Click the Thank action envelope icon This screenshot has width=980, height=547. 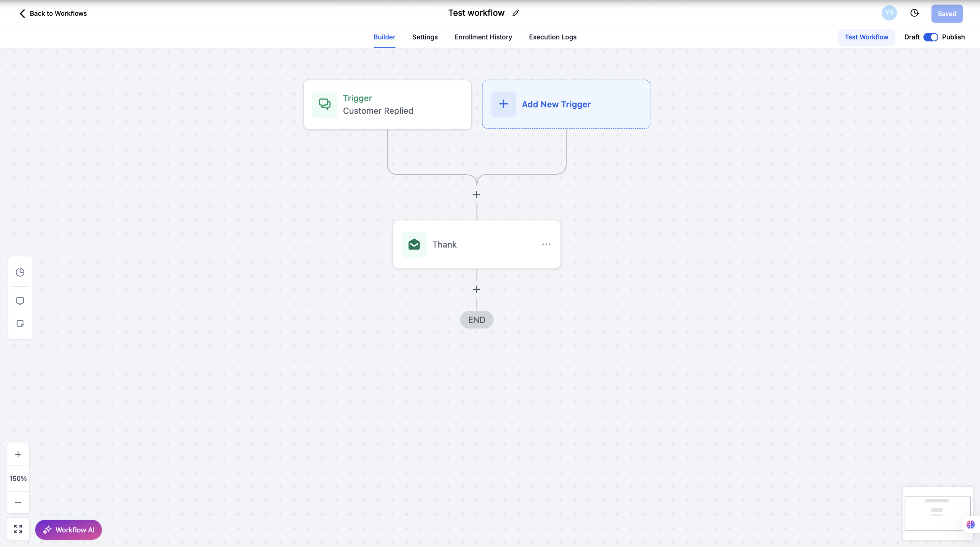pos(414,244)
